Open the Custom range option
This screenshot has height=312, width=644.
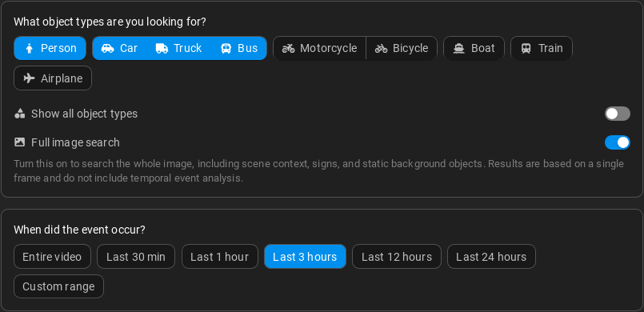(x=58, y=286)
